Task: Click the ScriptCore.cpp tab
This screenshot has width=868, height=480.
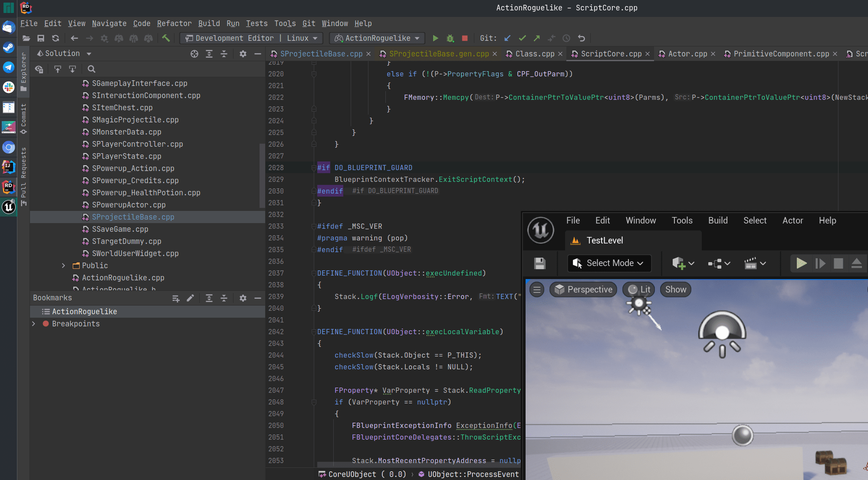Action: [611, 54]
